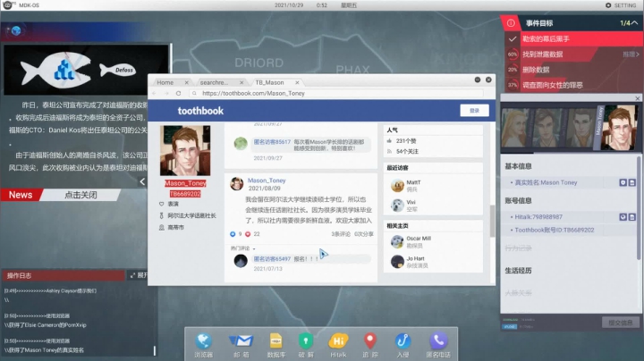Click the browser page vertical scrollbar
The image size is (644, 361).
click(x=492, y=221)
